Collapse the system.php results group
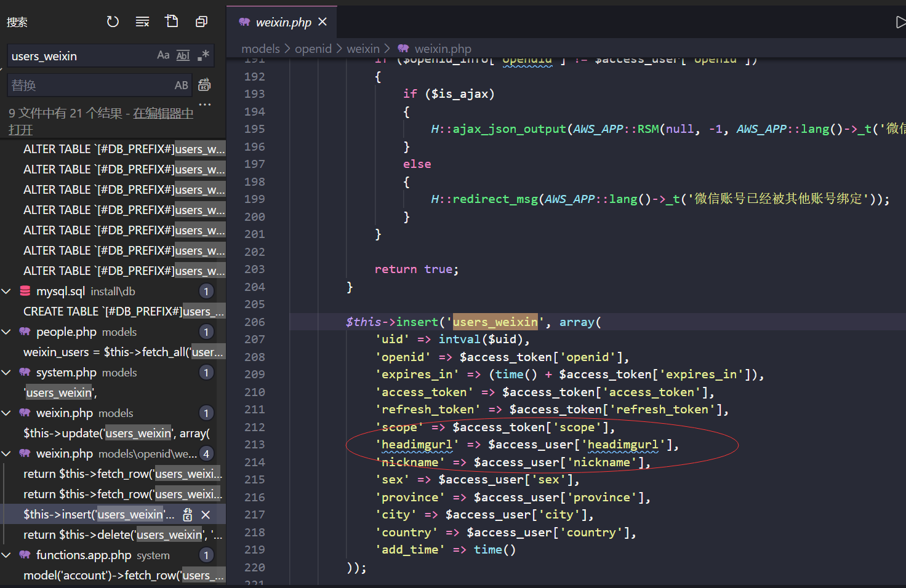 pos(7,372)
